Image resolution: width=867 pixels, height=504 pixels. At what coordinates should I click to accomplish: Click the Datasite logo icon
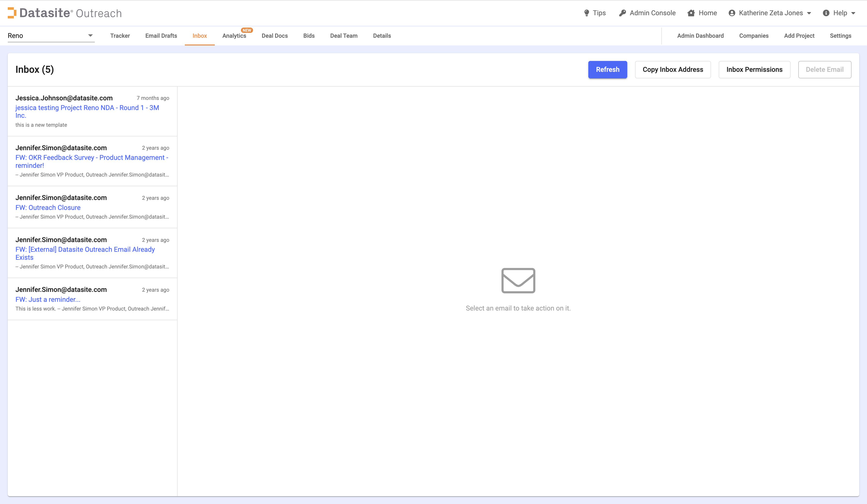pos(12,13)
